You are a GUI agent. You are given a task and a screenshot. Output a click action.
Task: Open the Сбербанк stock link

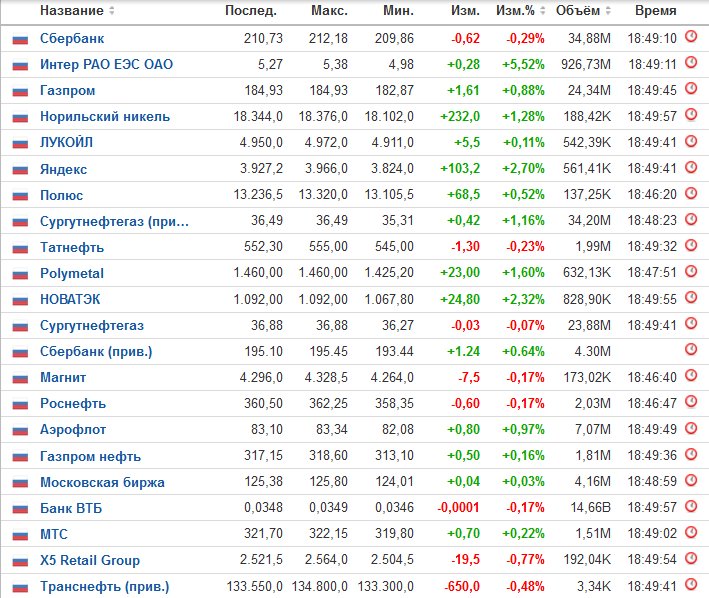point(72,38)
